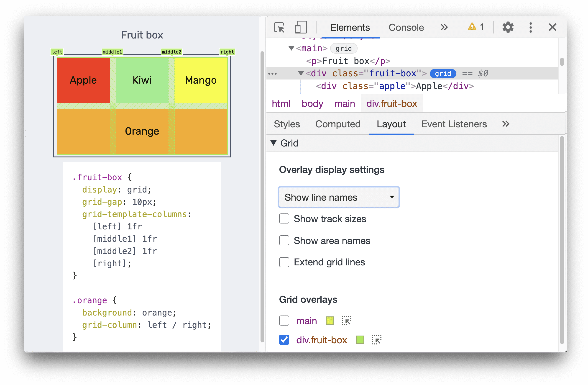Image resolution: width=588 pixels, height=385 pixels.
Task: Enable Show area names checkbox
Action: click(x=284, y=240)
